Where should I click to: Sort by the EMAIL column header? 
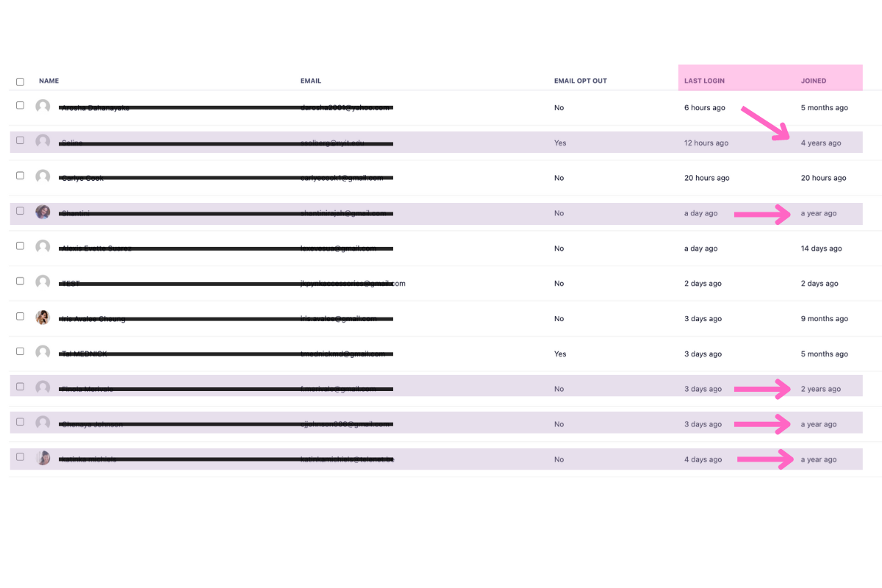point(310,81)
